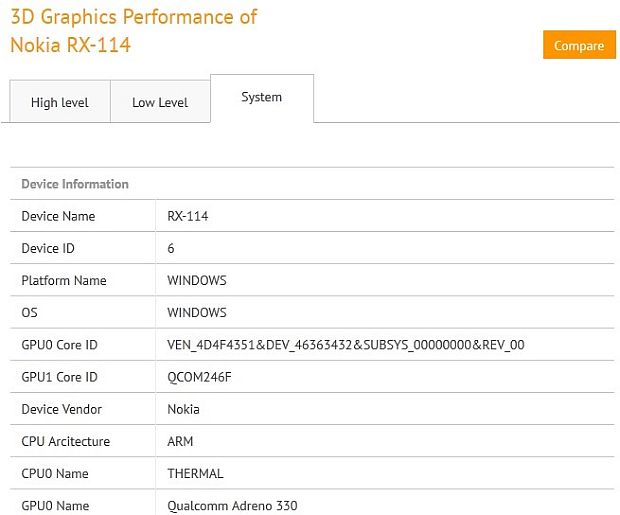Click the Platform Name label
This screenshot has height=515, width=620.
tap(64, 280)
